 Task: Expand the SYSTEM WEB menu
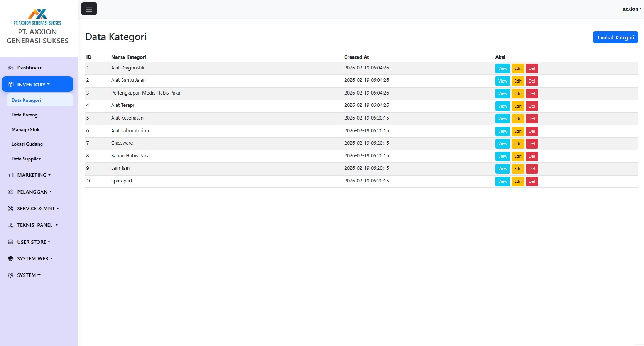[37, 259]
